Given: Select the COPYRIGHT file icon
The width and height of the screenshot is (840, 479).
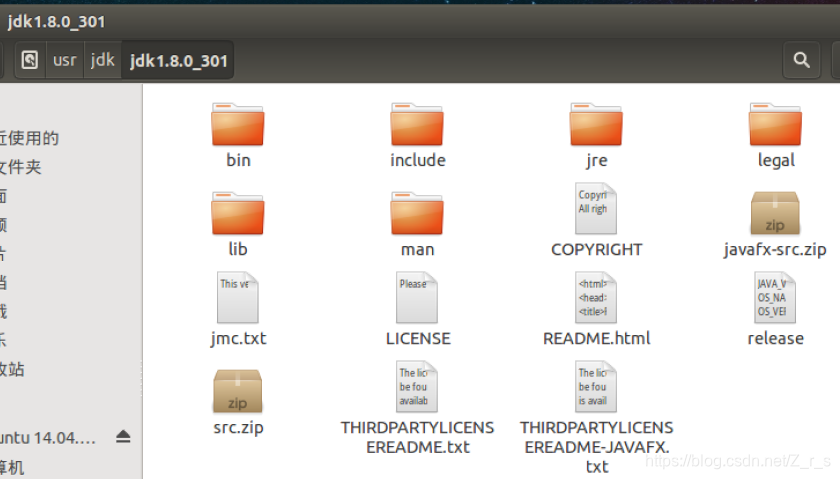Looking at the screenshot, I should pos(596,208).
